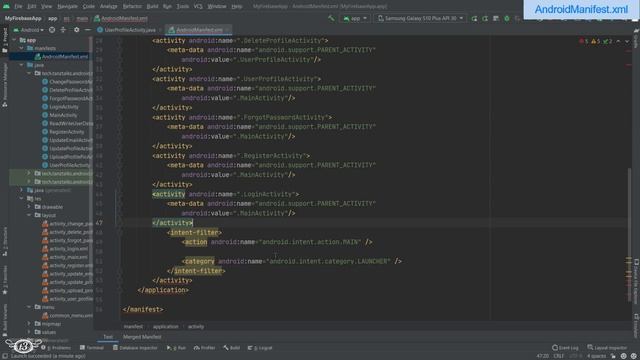Switch to Merged Manifest tab
640x360 pixels.
pos(142,337)
